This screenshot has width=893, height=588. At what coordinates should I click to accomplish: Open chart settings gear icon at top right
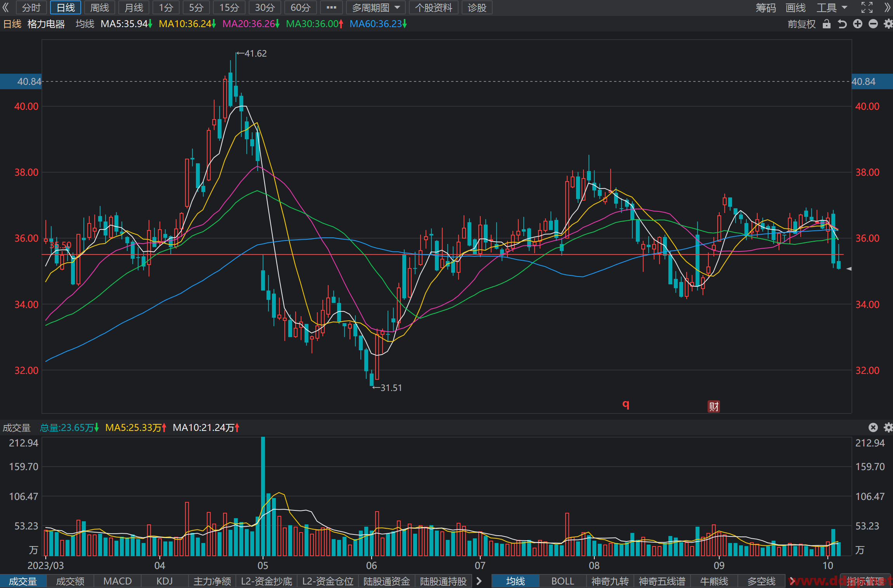[x=888, y=24]
